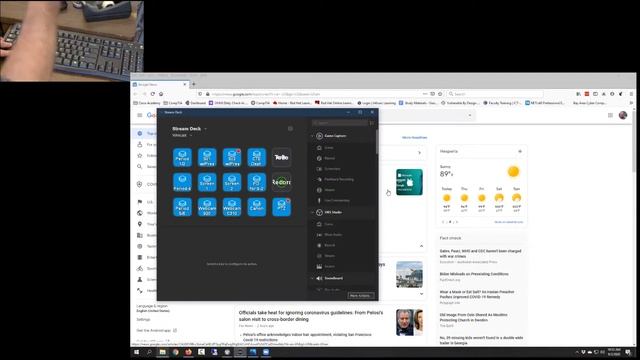Select the Period 4 Stream Deck key
Image resolution: width=640 pixels, height=360 pixels.
(x=182, y=182)
